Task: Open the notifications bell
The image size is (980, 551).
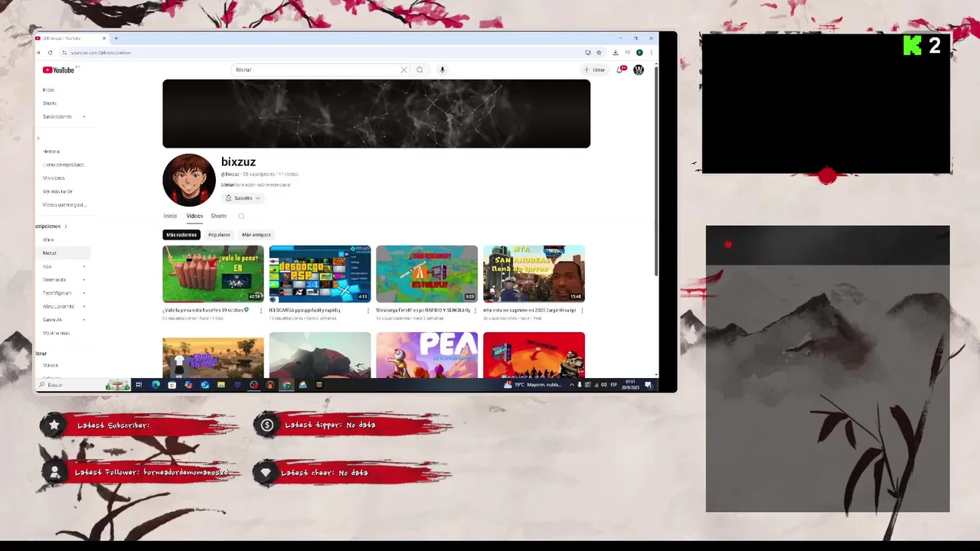Action: click(620, 70)
